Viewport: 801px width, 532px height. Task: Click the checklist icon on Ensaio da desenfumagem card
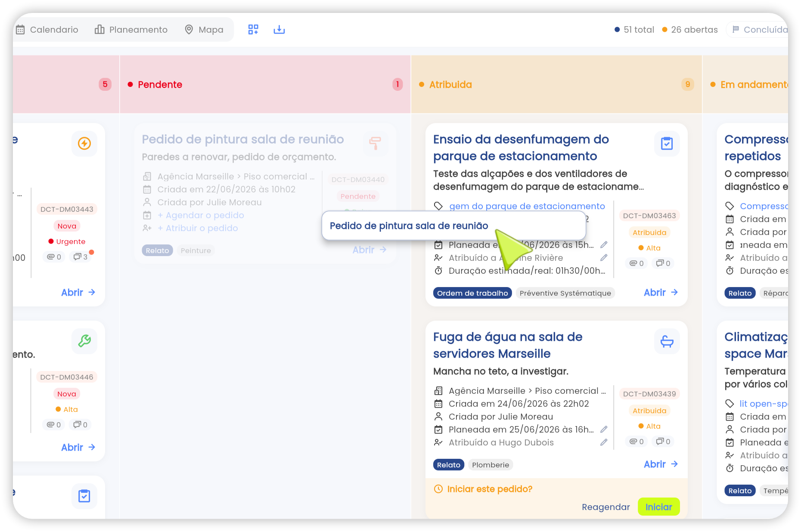click(x=667, y=143)
